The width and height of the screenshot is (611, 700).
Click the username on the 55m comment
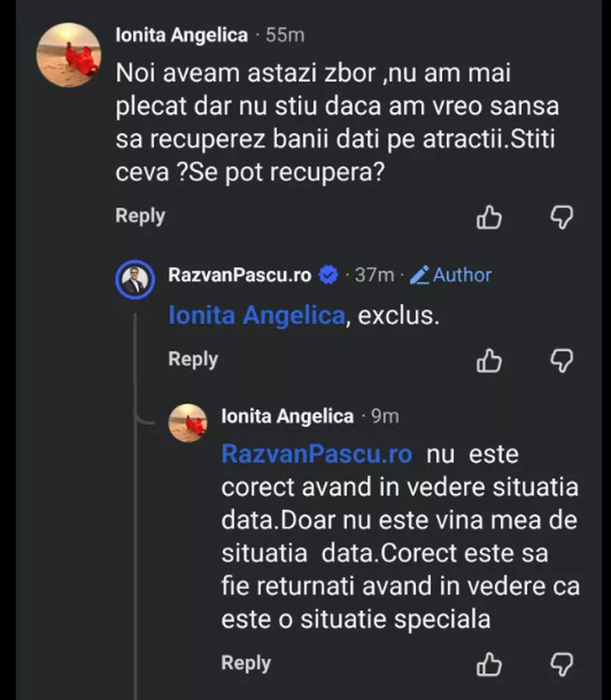(181, 35)
